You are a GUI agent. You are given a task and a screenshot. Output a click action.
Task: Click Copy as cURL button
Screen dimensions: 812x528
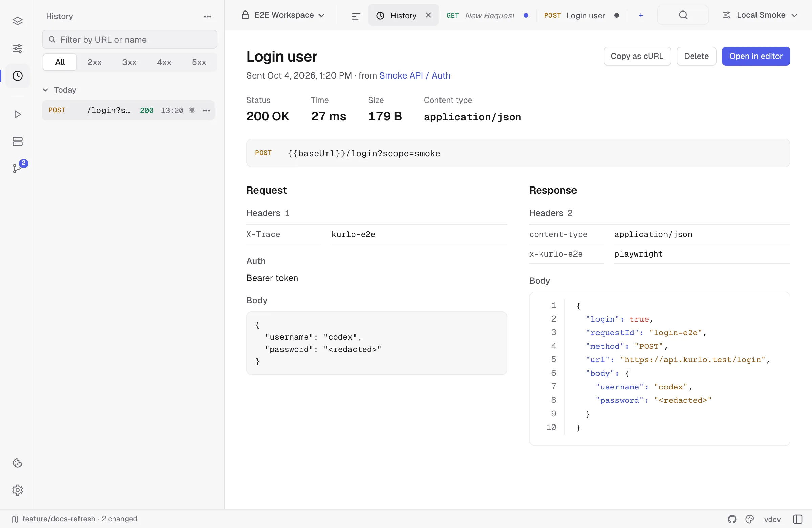(637, 56)
